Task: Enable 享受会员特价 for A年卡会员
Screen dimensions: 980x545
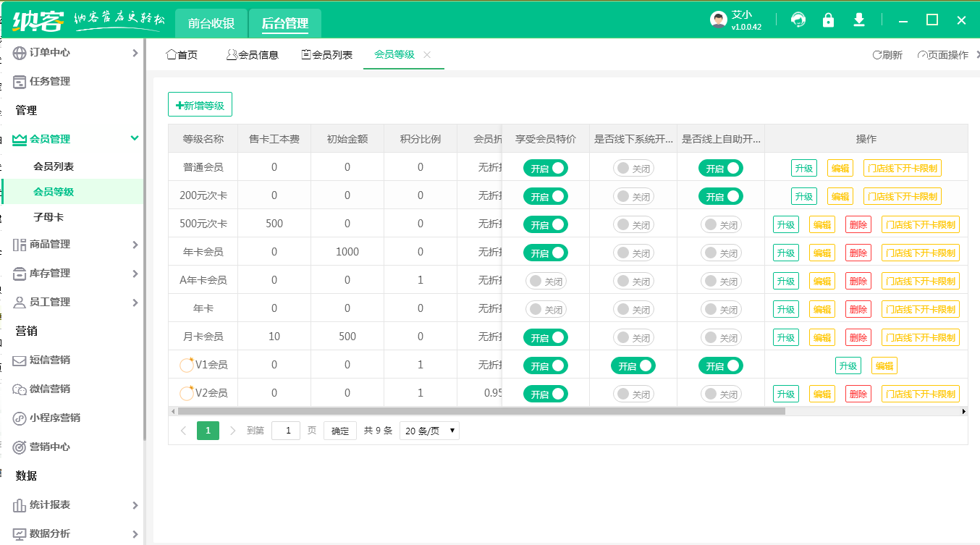Action: coord(546,280)
